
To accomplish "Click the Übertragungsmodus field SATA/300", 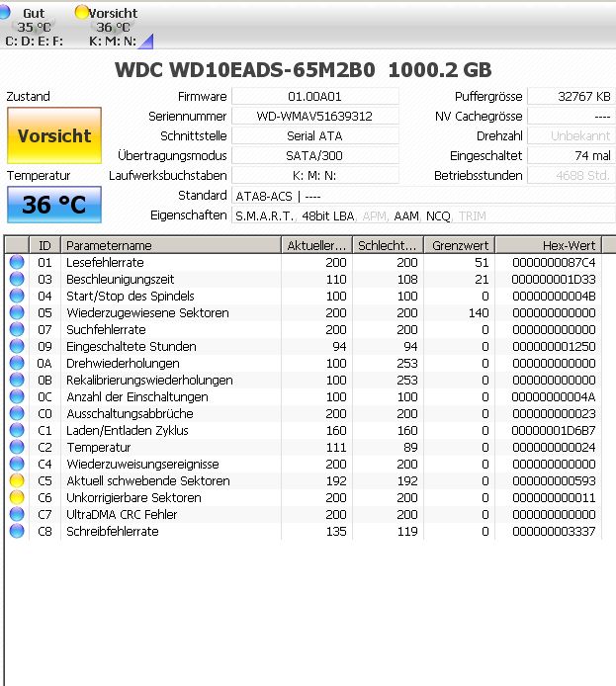I will click(315, 155).
